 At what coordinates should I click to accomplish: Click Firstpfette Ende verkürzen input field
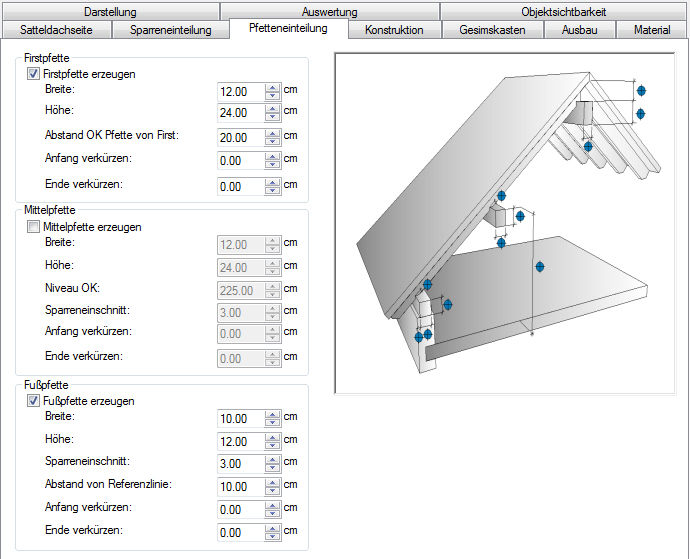tap(241, 187)
